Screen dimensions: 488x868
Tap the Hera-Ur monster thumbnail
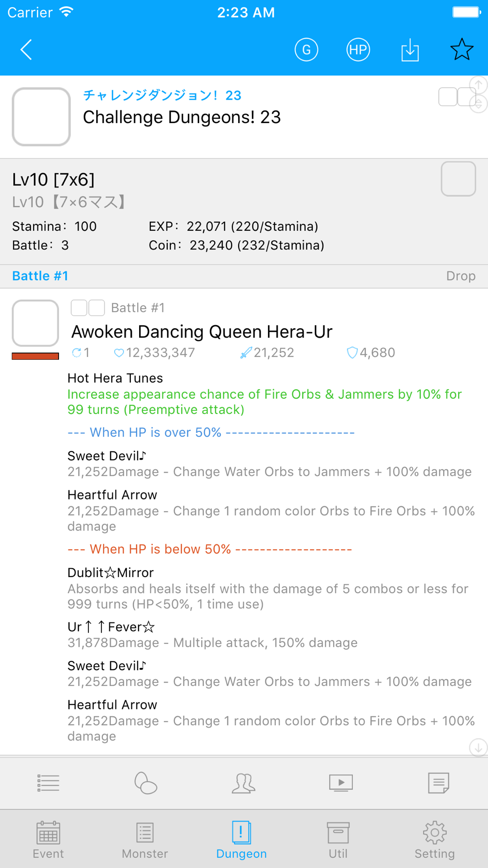tap(36, 323)
